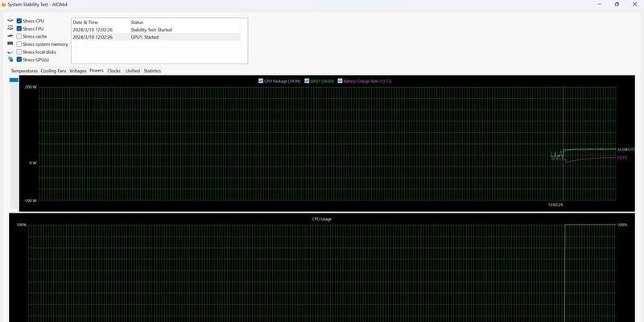Toggle Battery Charge Rate series checkbox
Image resolution: width=644 pixels, height=322 pixels.
pyautogui.click(x=340, y=81)
